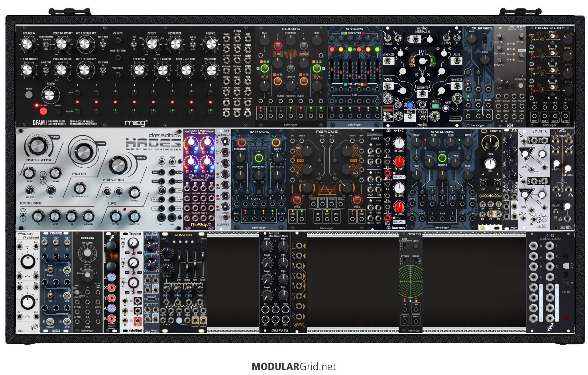Click the Disting Z blue jack

point(112,277)
